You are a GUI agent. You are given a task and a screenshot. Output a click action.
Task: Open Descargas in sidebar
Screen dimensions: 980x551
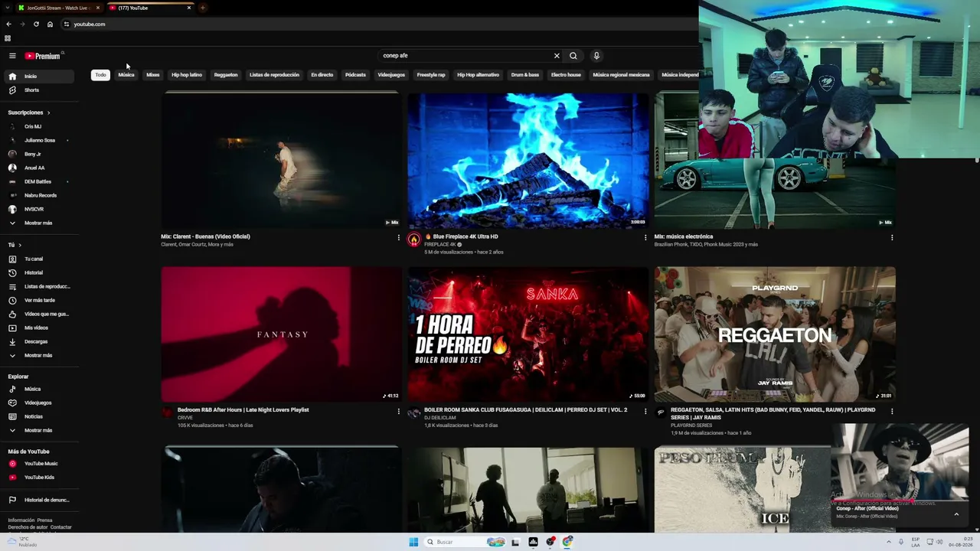point(38,342)
